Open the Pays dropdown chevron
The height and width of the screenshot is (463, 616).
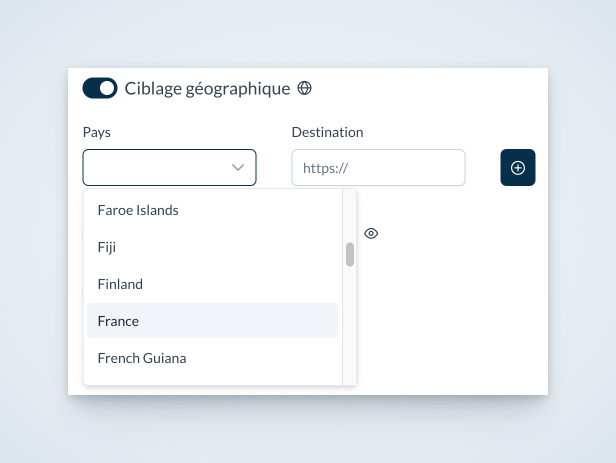[238, 168]
